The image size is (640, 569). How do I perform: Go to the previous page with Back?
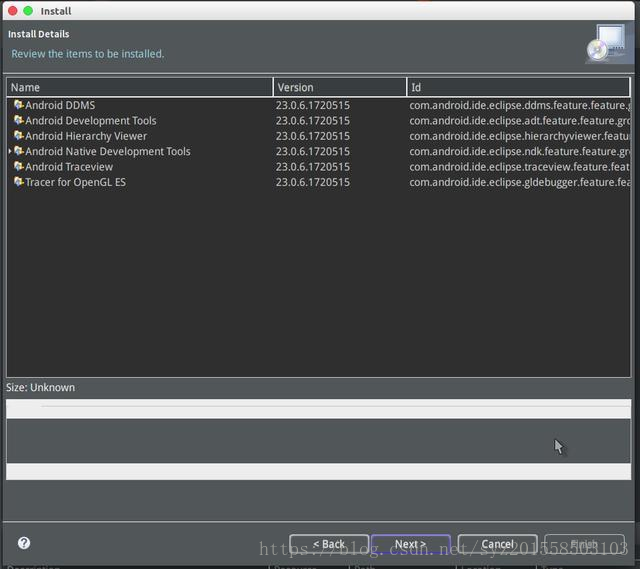[x=329, y=544]
